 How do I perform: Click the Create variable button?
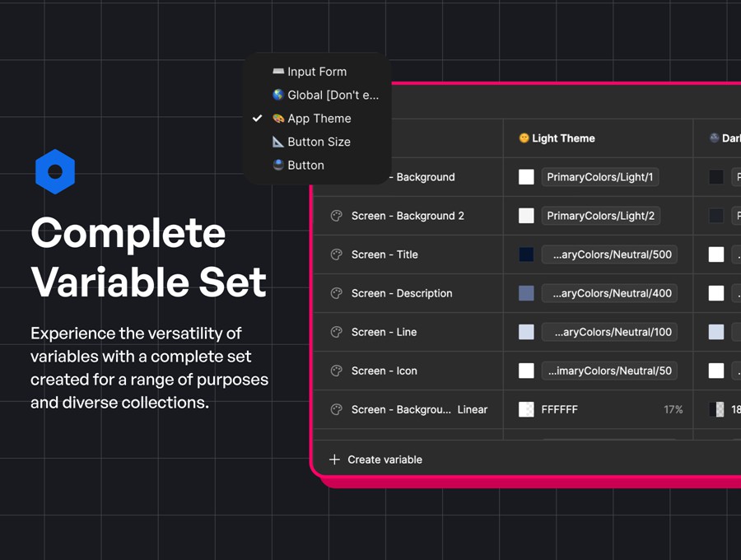(x=384, y=460)
